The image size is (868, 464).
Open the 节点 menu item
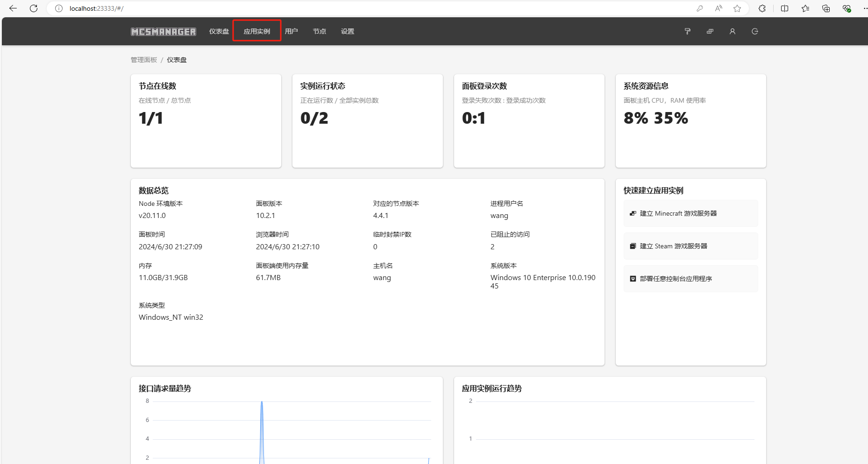click(320, 31)
